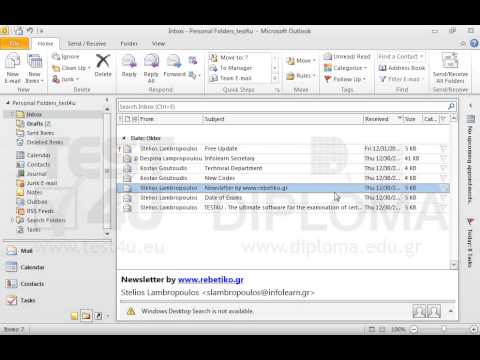480x360 pixels.
Task: Open the Filter E-mail dropdown
Action: click(x=401, y=79)
